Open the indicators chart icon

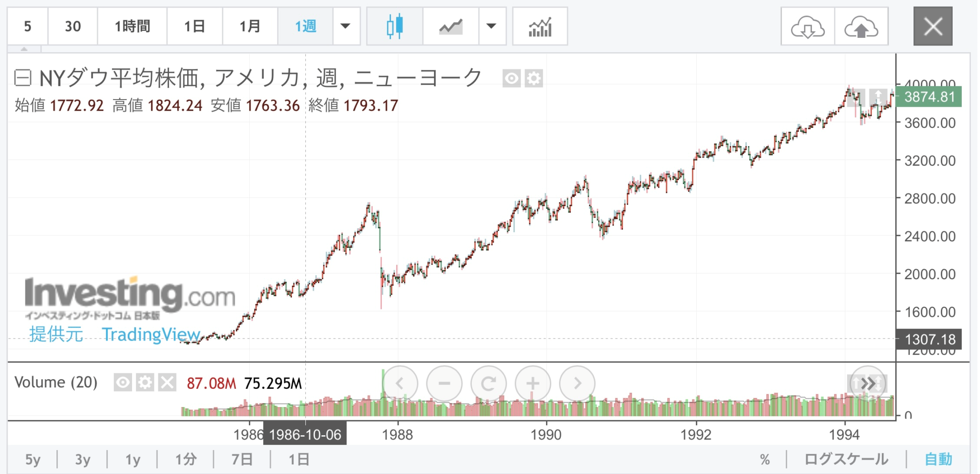540,26
